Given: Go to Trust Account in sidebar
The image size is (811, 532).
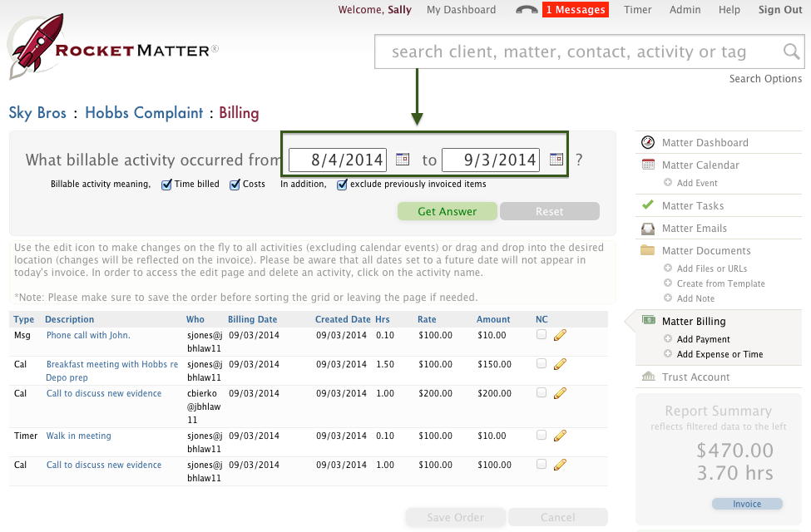Looking at the screenshot, I should point(695,377).
